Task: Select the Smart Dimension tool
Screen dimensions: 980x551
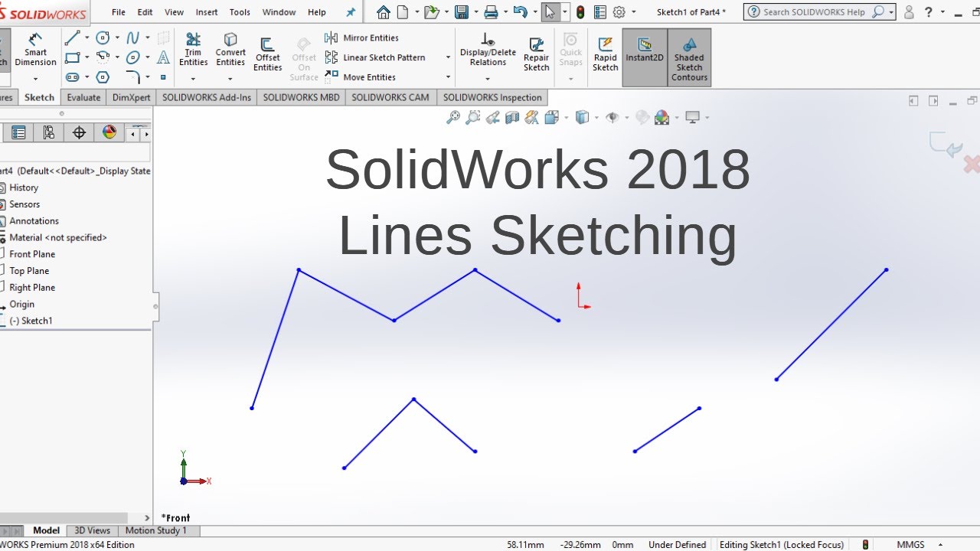Action: (x=35, y=50)
